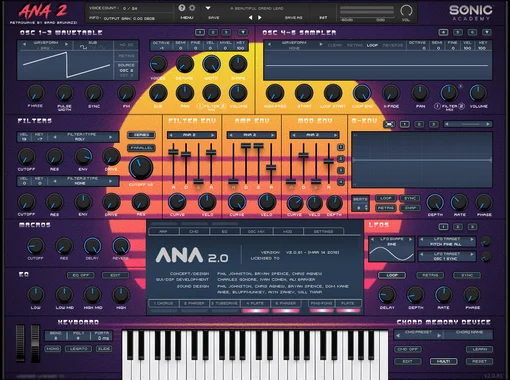Adjust the Filter Env Curve knob
Image resolution: width=510 pixels, height=380 pixels.
tap(177, 202)
